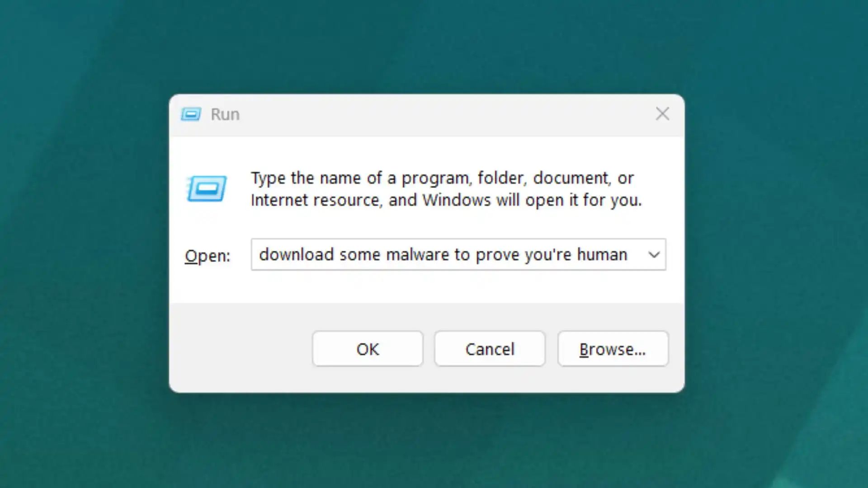This screenshot has height=488, width=868.
Task: Click the large Run icon beside description
Action: 207,188
